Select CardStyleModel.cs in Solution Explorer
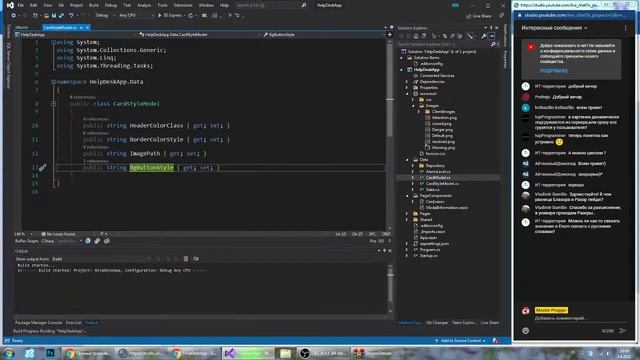This screenshot has height=360, width=640. click(x=442, y=184)
